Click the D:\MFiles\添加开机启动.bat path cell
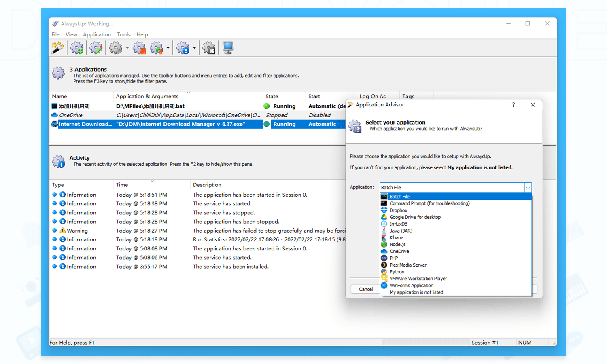The height and width of the screenshot is (364, 607). pyautogui.click(x=150, y=106)
